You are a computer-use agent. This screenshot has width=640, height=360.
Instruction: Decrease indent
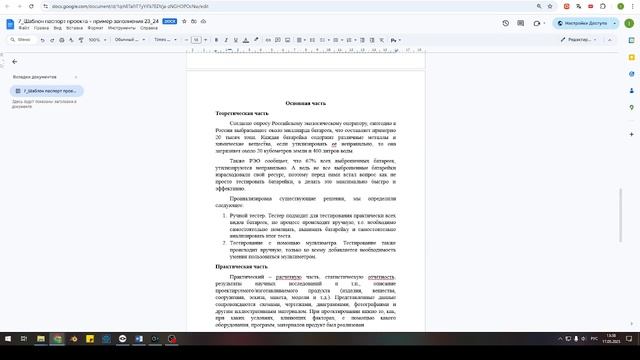(x=362, y=40)
